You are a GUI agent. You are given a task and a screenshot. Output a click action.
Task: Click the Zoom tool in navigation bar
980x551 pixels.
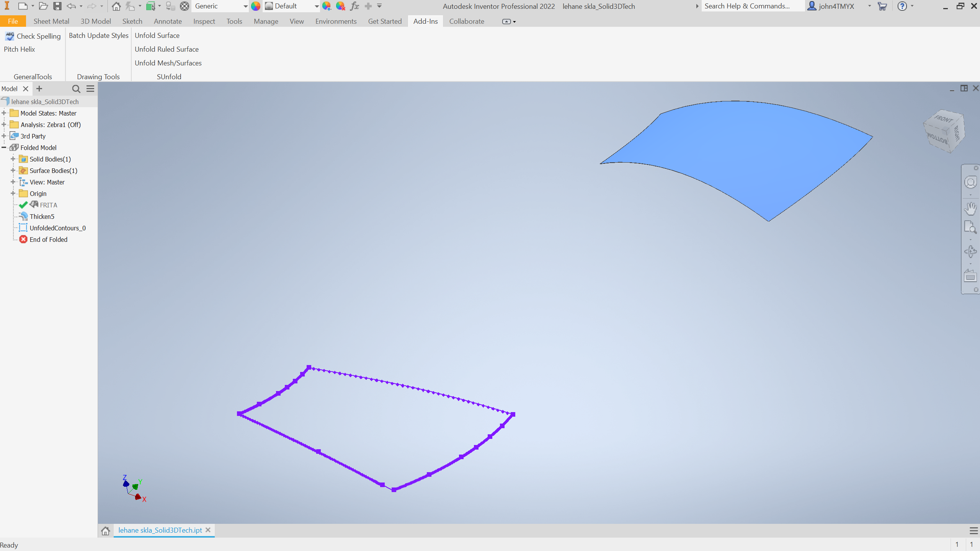(970, 227)
